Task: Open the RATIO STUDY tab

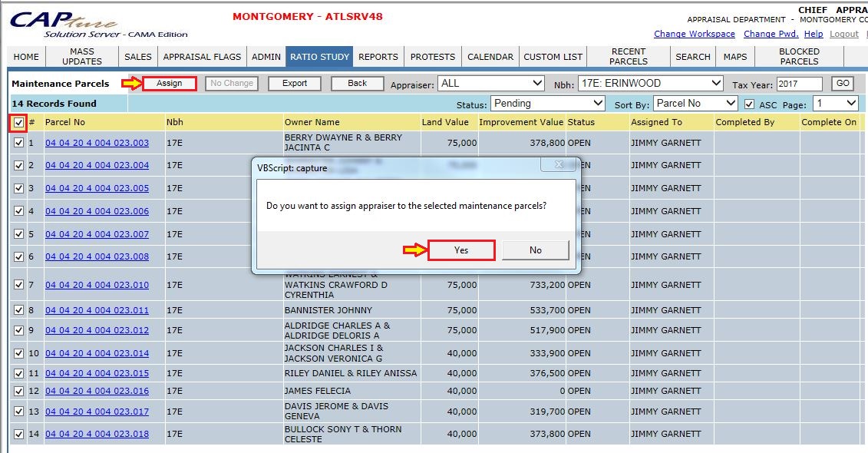Action: tap(320, 57)
